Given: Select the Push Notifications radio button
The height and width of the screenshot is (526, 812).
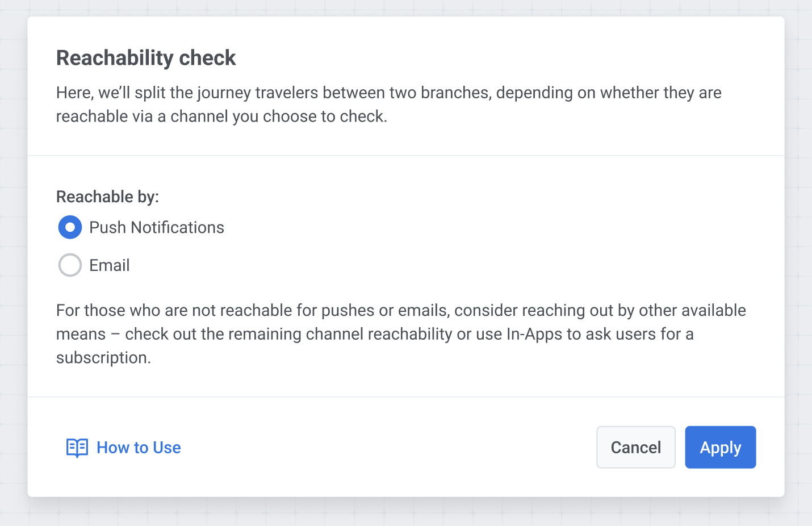Looking at the screenshot, I should (x=70, y=227).
